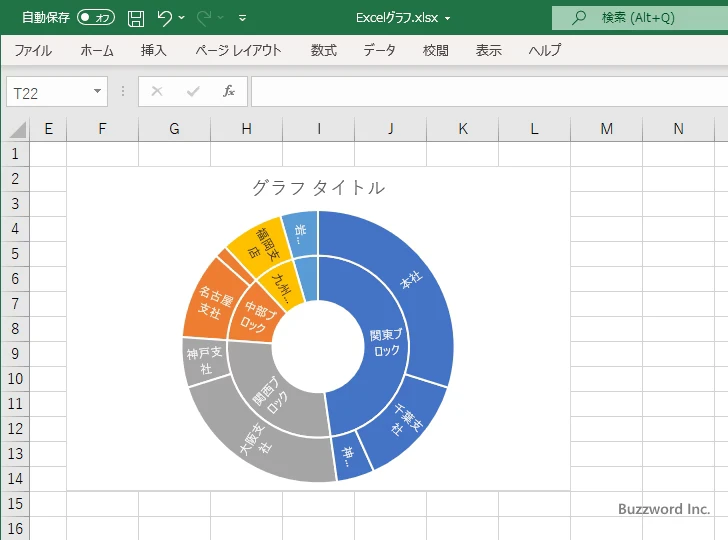Click the Redo arrow icon
This screenshot has width=728, height=540.
coord(205,17)
